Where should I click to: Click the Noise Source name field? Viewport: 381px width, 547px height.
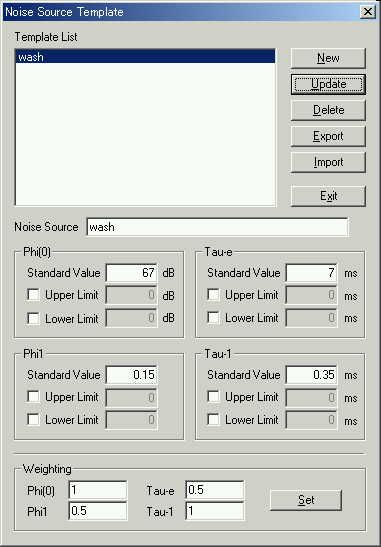click(217, 227)
